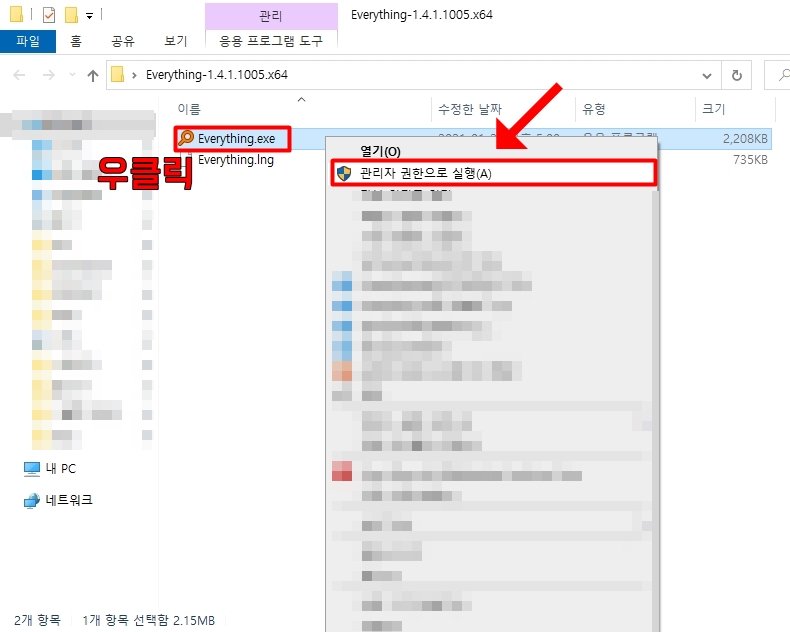Image resolution: width=790 pixels, height=632 pixels.
Task: Switch to the 홈 ribbon tab
Action: pyautogui.click(x=76, y=41)
